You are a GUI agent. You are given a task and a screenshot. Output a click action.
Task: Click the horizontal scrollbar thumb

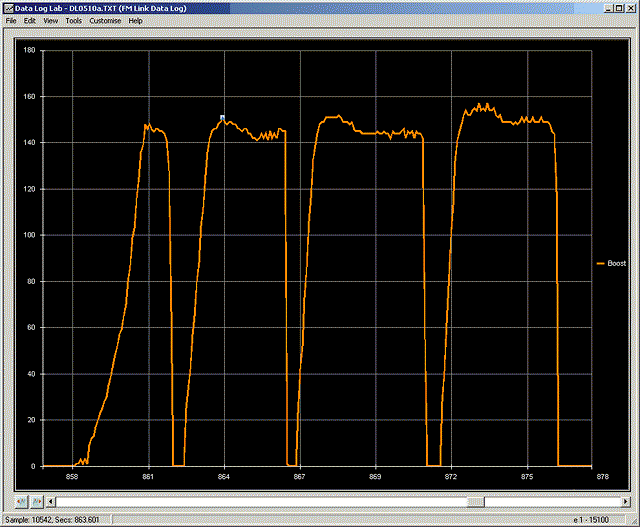tap(476, 502)
